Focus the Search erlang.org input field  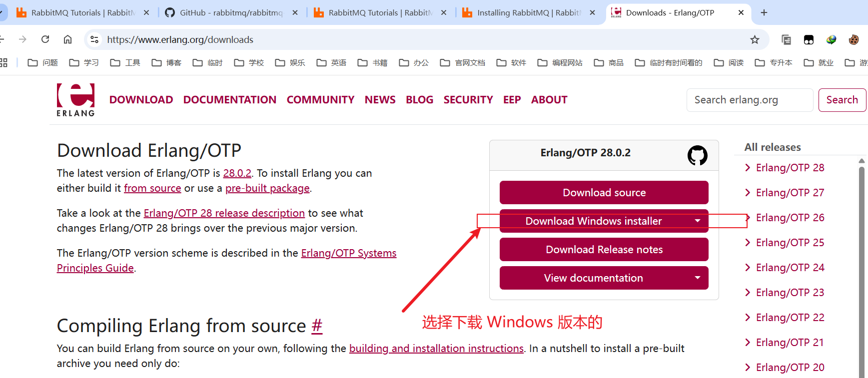click(x=750, y=100)
